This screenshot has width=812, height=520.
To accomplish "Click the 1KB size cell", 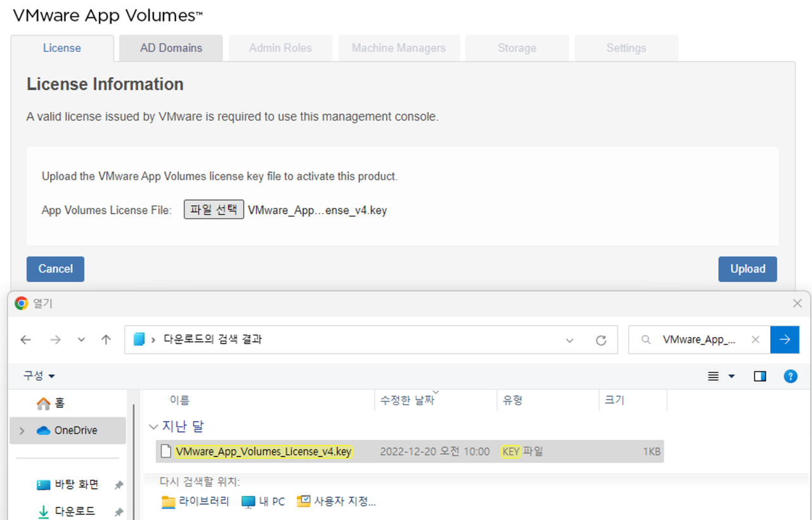I will click(652, 452).
